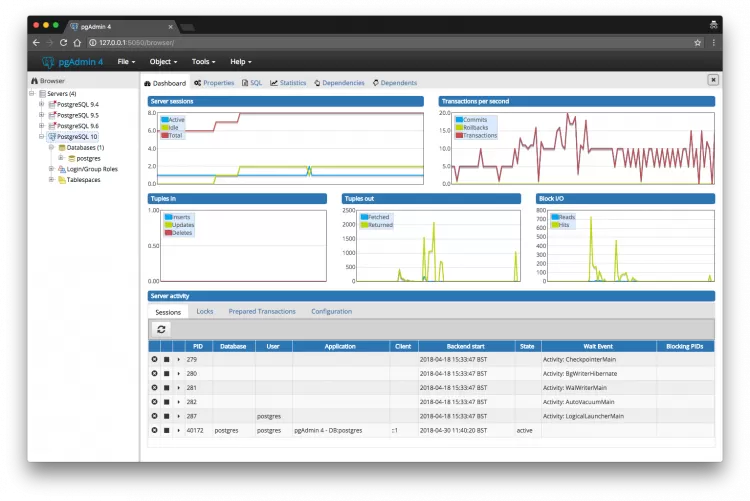Click the Active legend swatch in Server sessions
The image size is (750, 501).
click(165, 120)
